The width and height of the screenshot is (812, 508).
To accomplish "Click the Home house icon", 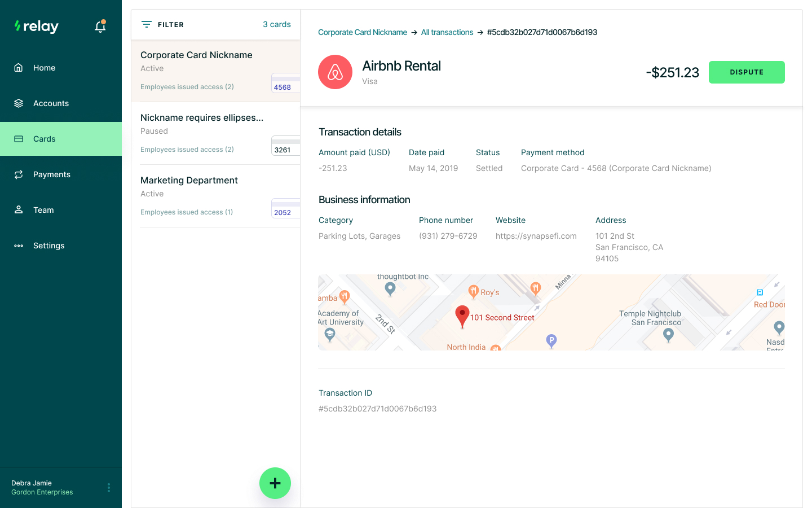I will click(19, 68).
